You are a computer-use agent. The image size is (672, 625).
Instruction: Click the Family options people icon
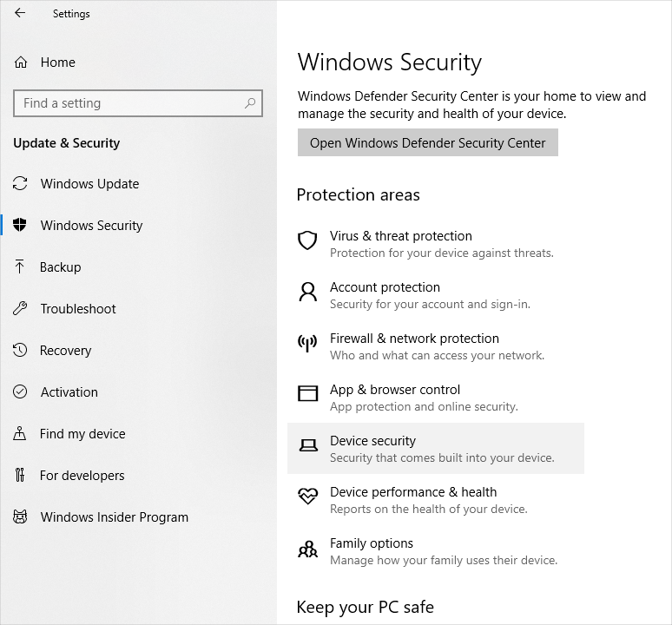[x=307, y=549]
